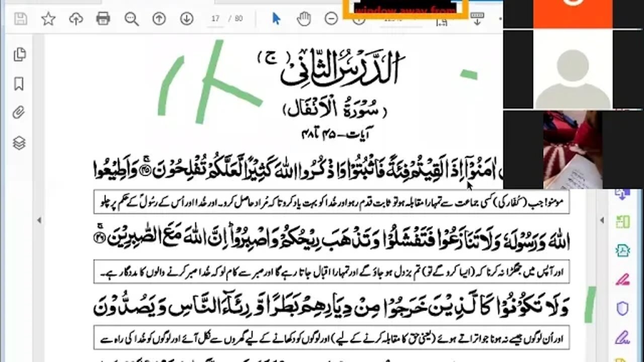This screenshot has width=644, height=362.
Task: Go to the next page
Action: point(187,20)
